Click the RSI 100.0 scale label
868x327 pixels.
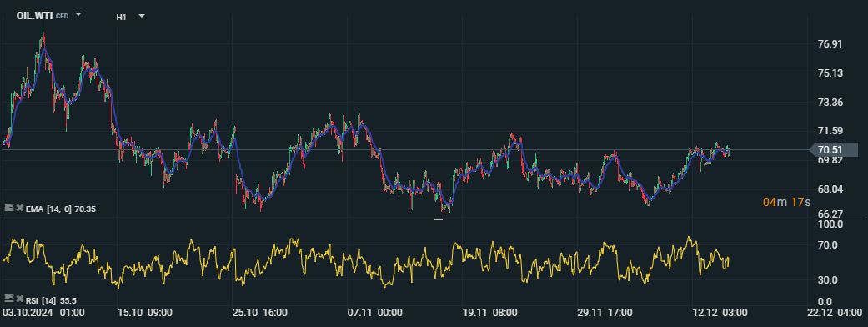tap(830, 224)
